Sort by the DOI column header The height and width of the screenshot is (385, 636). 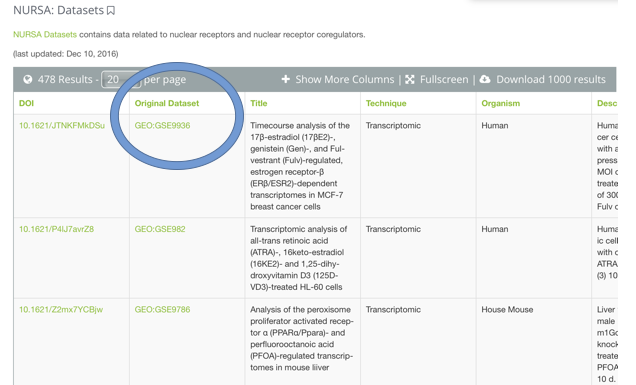coord(26,103)
